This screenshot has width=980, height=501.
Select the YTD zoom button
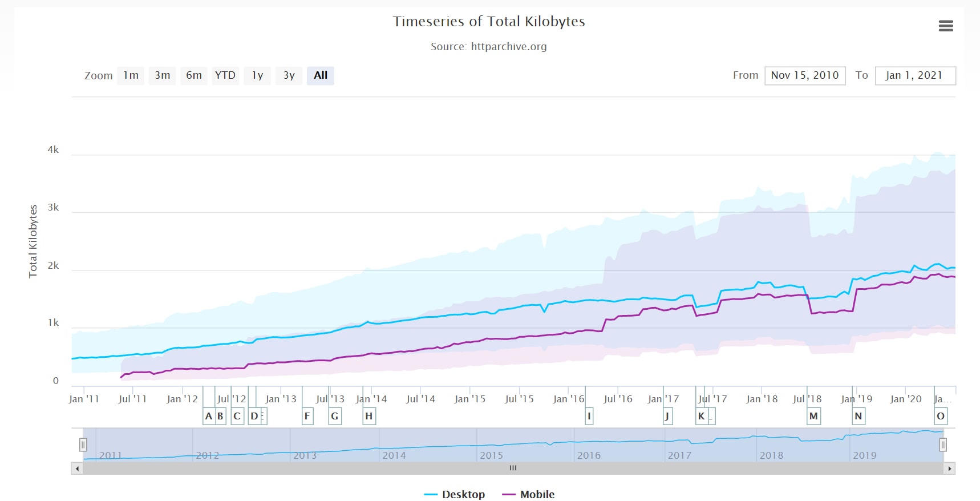click(x=225, y=75)
